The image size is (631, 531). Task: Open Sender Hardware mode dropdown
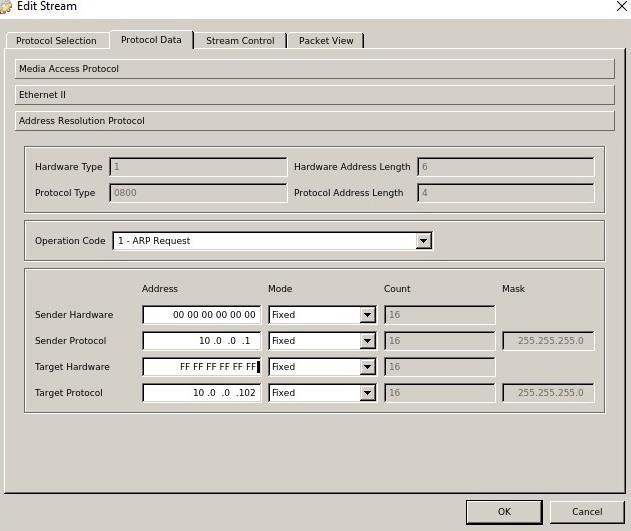coord(367,315)
